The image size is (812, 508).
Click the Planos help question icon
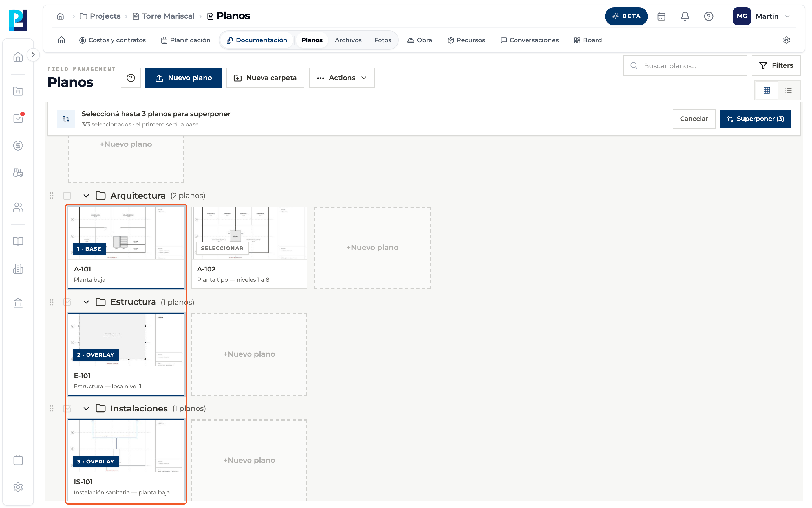pyautogui.click(x=131, y=78)
